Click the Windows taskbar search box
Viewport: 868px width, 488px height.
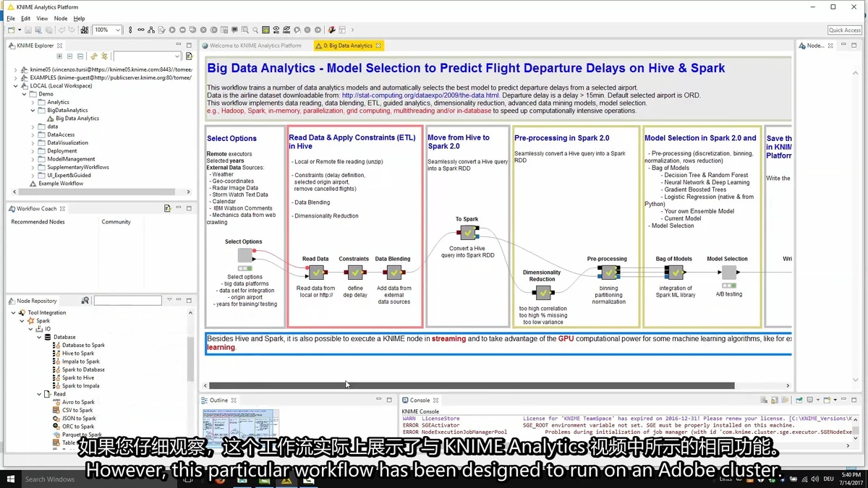(x=51, y=479)
